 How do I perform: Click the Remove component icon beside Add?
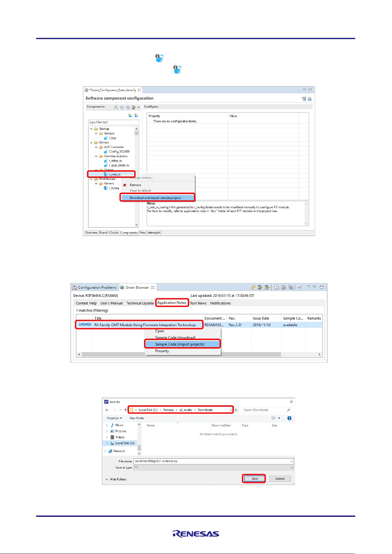pos(136,116)
